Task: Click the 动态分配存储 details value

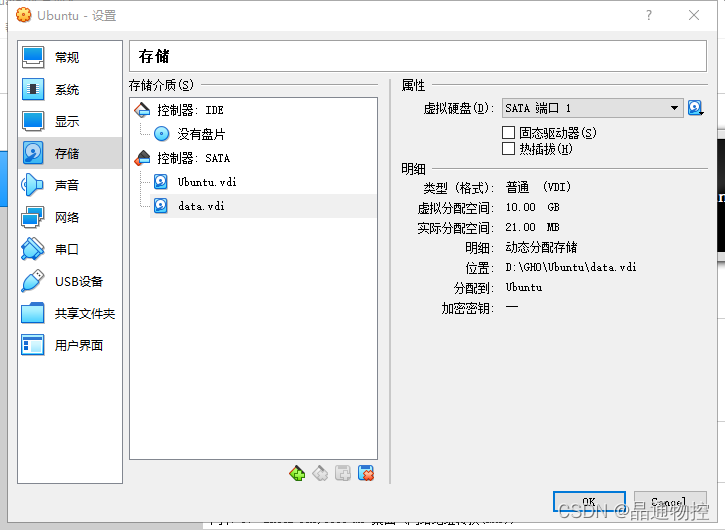Action: tap(541, 247)
